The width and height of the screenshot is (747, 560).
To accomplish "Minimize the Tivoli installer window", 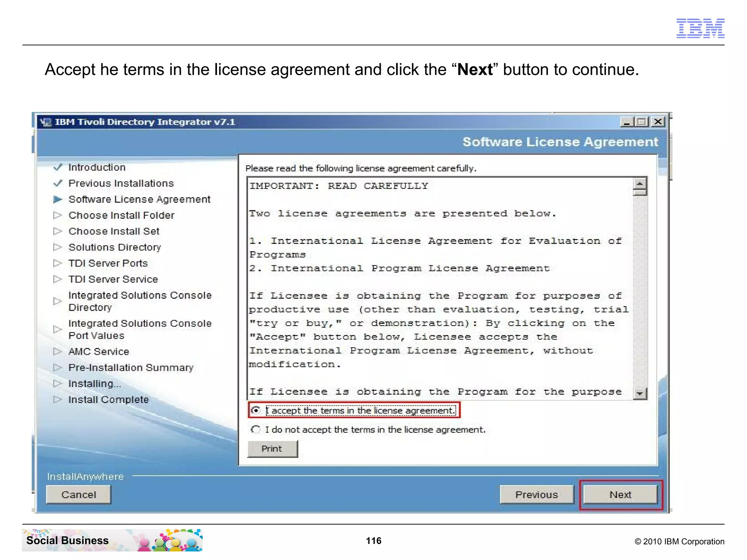I will point(627,122).
